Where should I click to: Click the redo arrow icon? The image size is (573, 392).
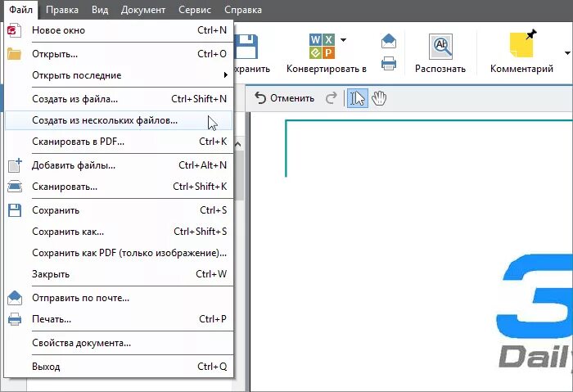[x=331, y=98]
